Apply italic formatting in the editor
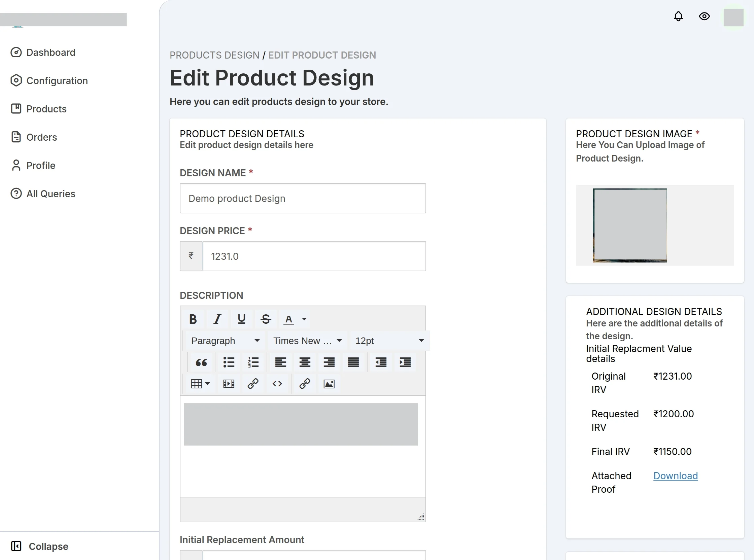The height and width of the screenshot is (560, 754). click(x=217, y=319)
